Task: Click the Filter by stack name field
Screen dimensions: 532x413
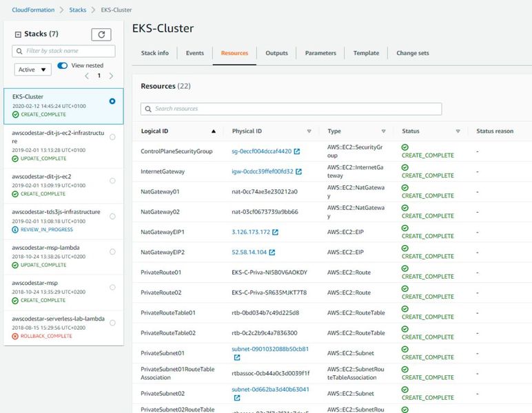Action: 63,51
